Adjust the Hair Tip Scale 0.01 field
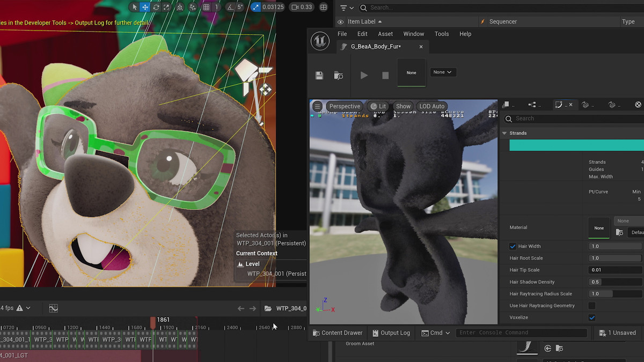 click(x=616, y=270)
